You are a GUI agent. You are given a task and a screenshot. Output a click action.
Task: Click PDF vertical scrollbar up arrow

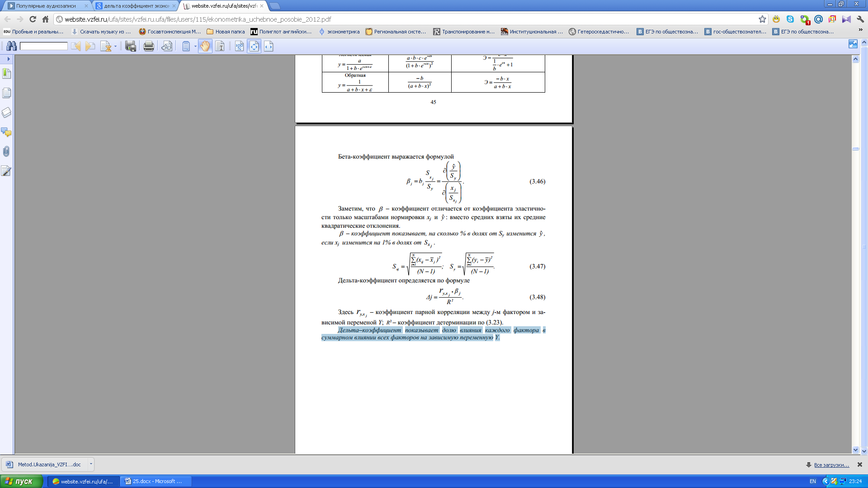855,59
